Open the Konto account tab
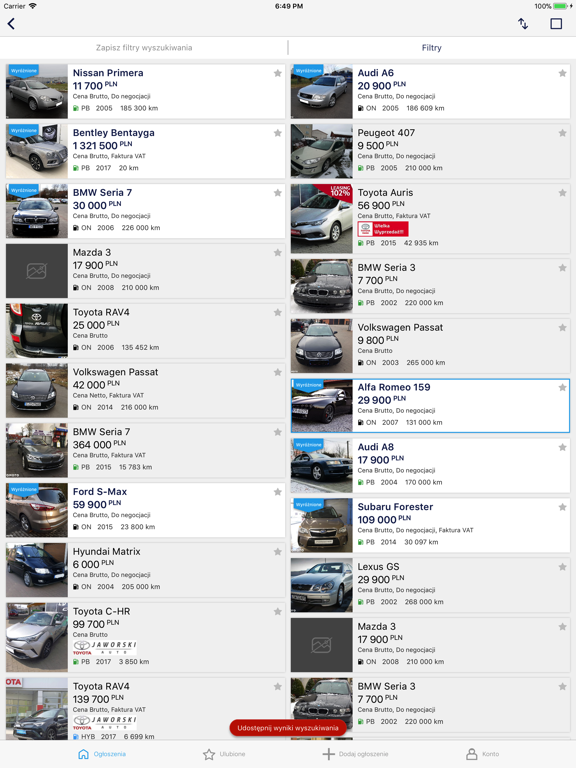The height and width of the screenshot is (768, 576). click(482, 754)
